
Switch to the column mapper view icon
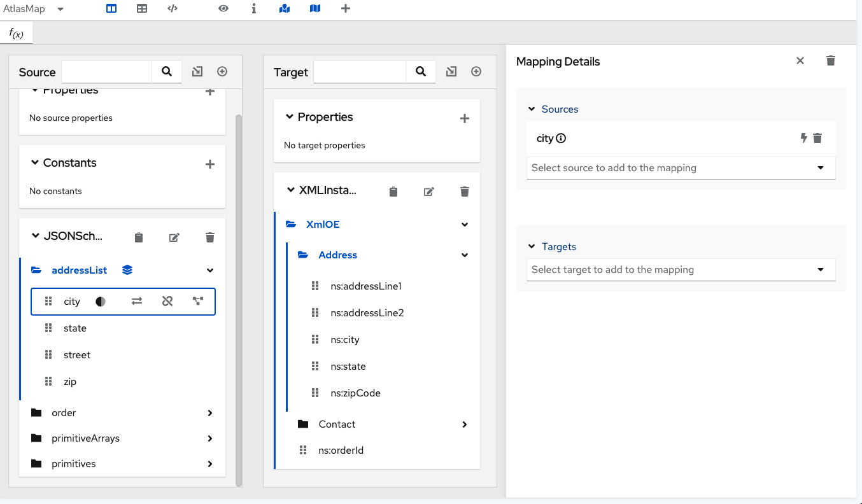point(111,9)
